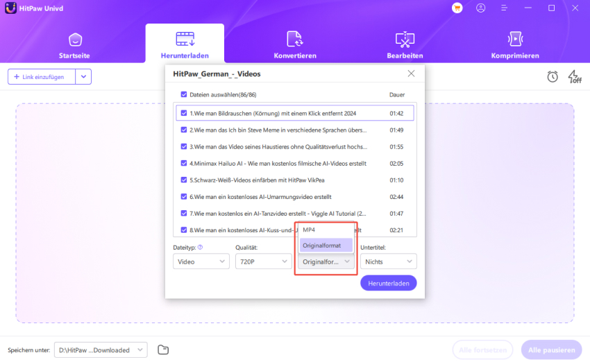Viewport: 590px width, 364px height.
Task: Uncheck video 2 Ich bin Steve Meme
Action: pos(184,130)
